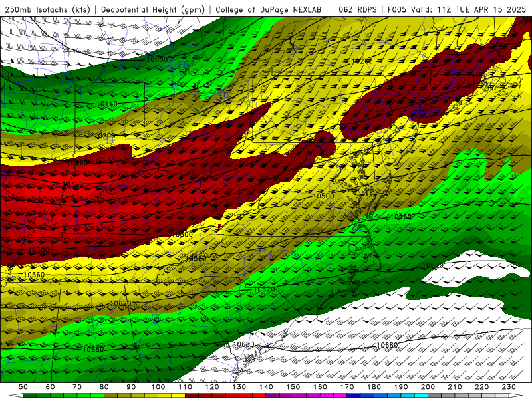Click the 170 knot value on the color scale

coord(346,387)
